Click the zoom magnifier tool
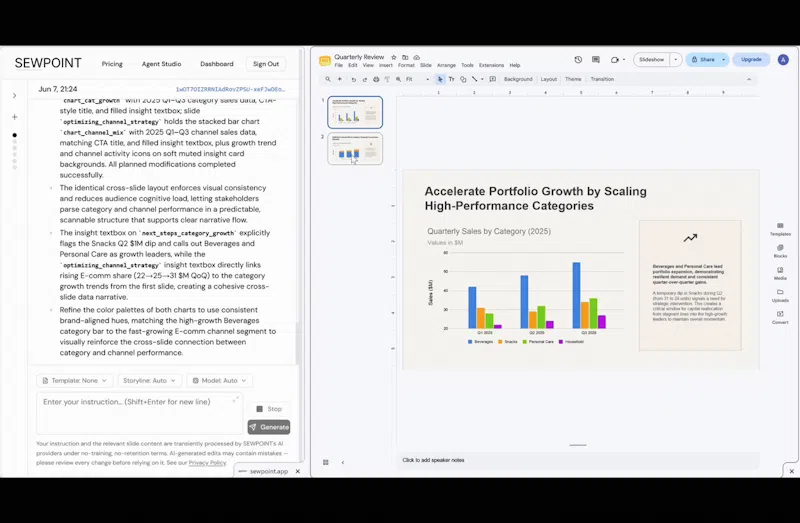This screenshot has height=523, width=800. point(398,79)
